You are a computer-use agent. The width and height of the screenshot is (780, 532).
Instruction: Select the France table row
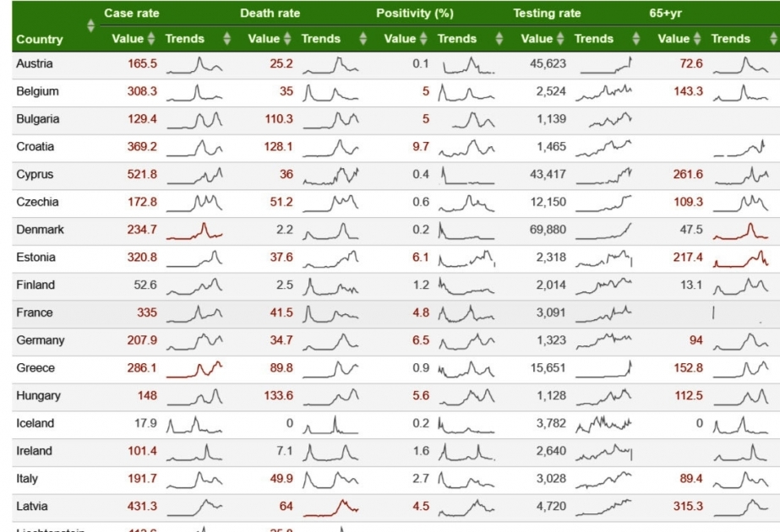point(396,314)
